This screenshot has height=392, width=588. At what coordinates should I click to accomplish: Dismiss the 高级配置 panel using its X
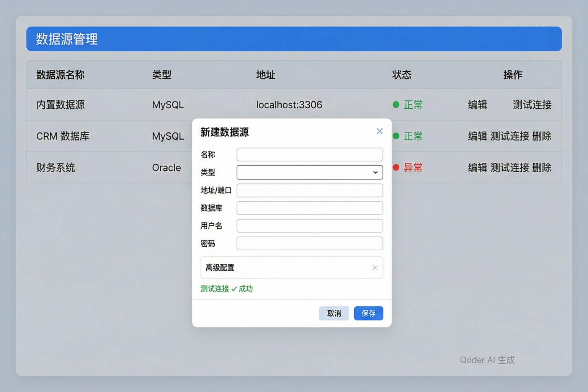(375, 268)
